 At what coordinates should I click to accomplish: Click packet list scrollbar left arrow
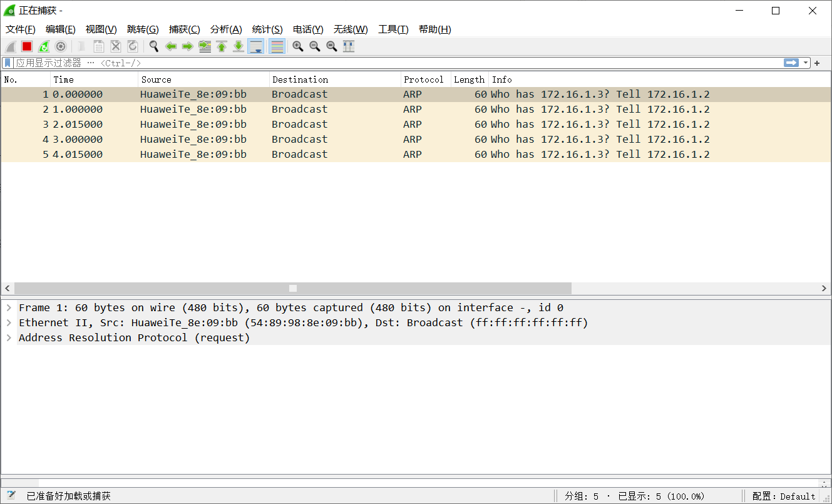coord(8,288)
